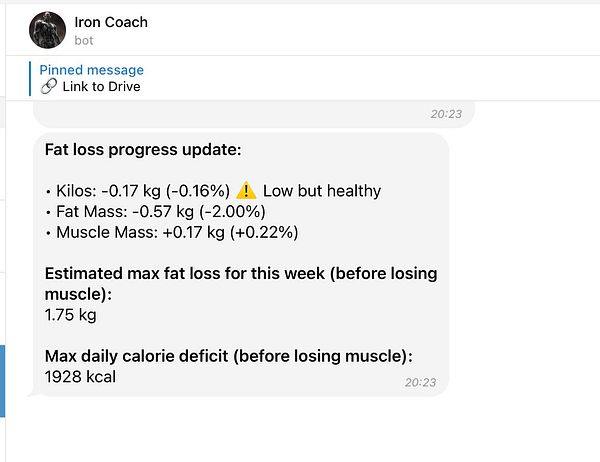The image size is (600, 462).
Task: Click the Iron Coach chat title
Action: [x=111, y=22]
